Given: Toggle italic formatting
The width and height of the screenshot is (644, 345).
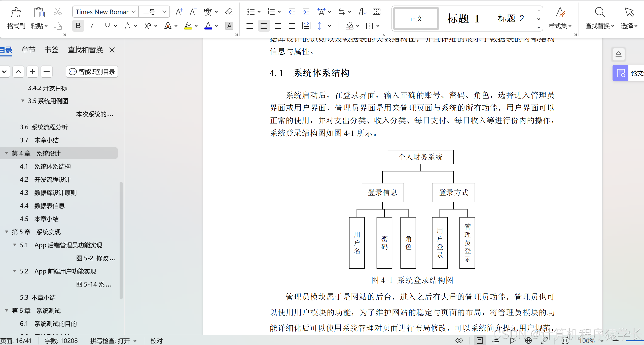Looking at the screenshot, I should [92, 26].
